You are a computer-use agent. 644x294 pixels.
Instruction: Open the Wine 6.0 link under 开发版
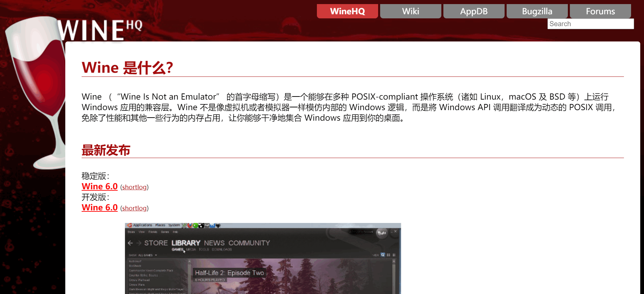pyautogui.click(x=100, y=208)
